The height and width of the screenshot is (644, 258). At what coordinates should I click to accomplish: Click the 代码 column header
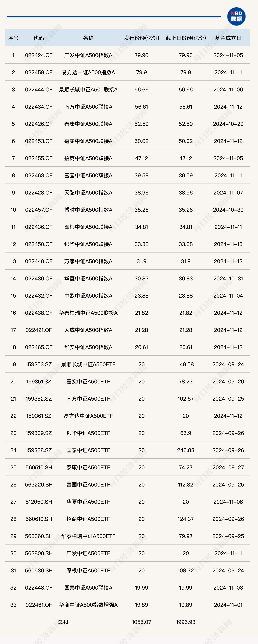click(39, 38)
